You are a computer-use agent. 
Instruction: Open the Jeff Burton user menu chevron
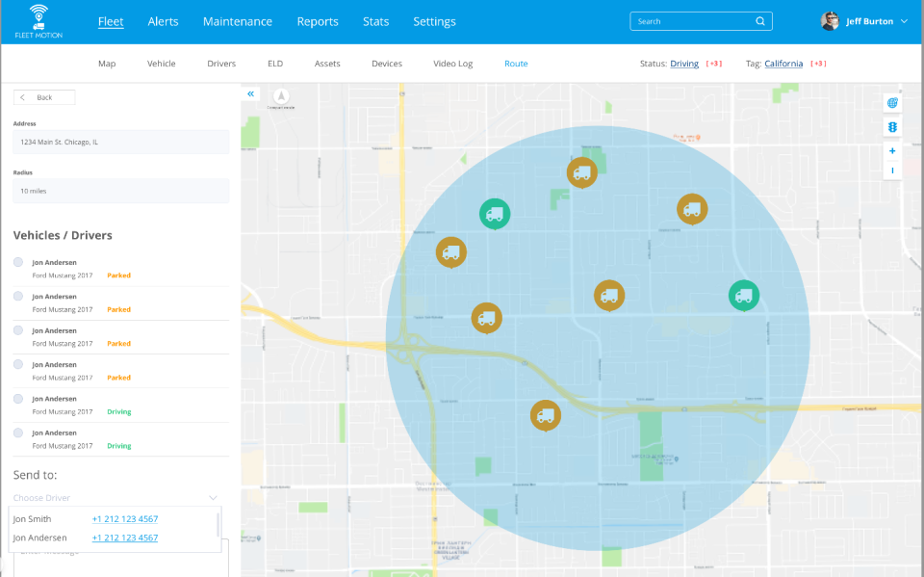pyautogui.click(x=904, y=21)
